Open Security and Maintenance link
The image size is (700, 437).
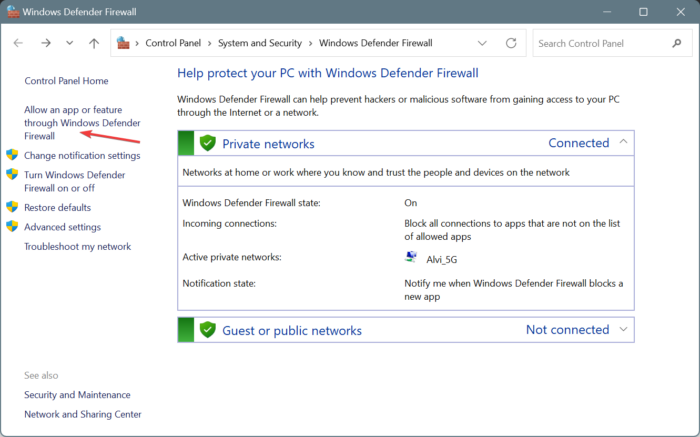(77, 395)
